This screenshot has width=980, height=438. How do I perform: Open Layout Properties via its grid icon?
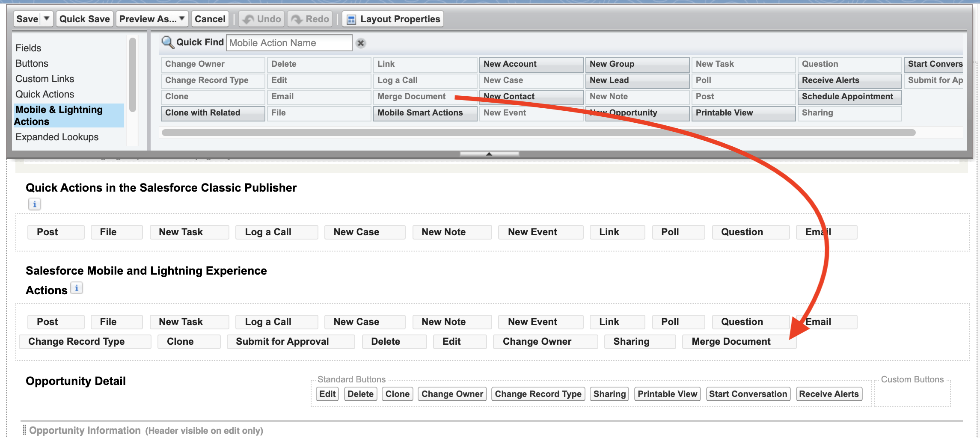pos(350,19)
